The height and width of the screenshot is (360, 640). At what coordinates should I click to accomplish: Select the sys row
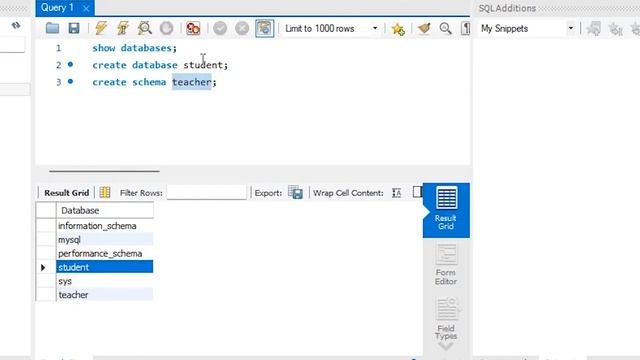105,281
